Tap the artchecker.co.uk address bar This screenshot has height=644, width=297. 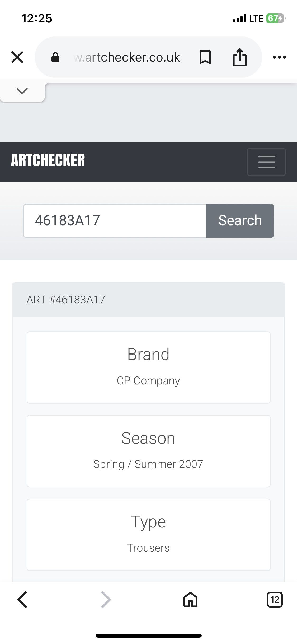click(x=127, y=57)
